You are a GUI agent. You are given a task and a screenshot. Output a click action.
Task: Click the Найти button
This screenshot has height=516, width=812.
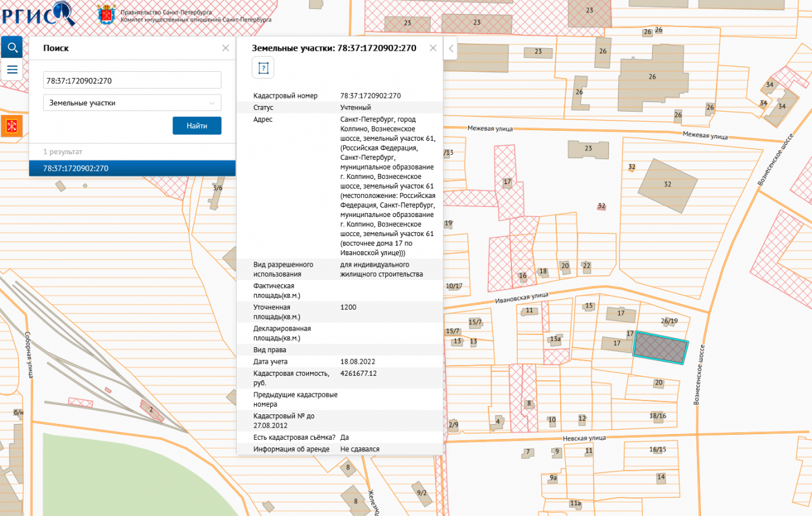(x=197, y=126)
